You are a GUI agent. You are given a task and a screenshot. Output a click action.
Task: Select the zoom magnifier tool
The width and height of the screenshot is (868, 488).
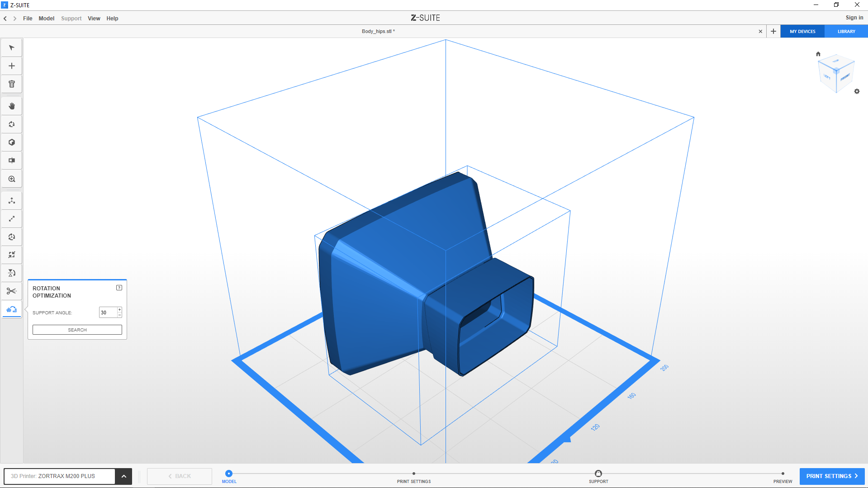click(x=12, y=179)
